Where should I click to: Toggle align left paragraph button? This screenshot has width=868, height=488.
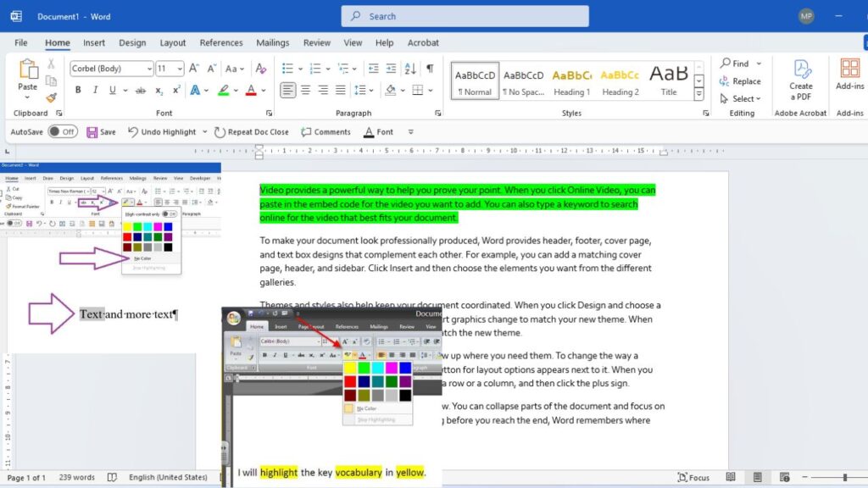click(288, 90)
